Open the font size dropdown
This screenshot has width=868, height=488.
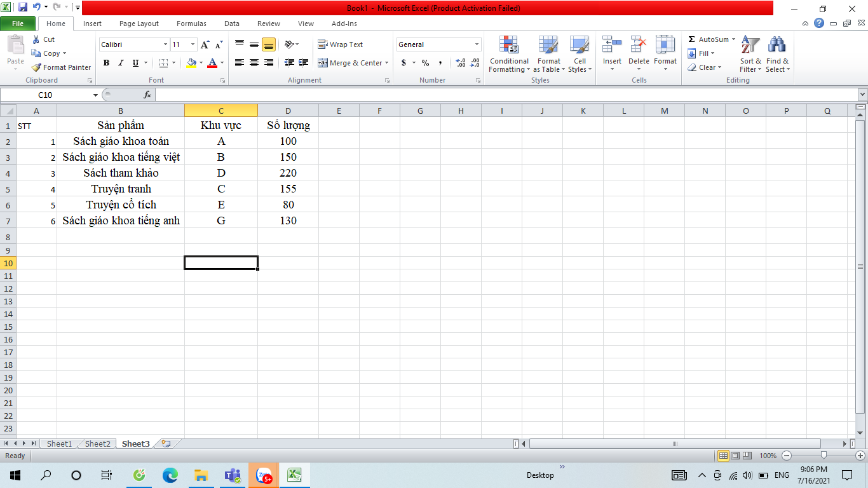click(193, 44)
